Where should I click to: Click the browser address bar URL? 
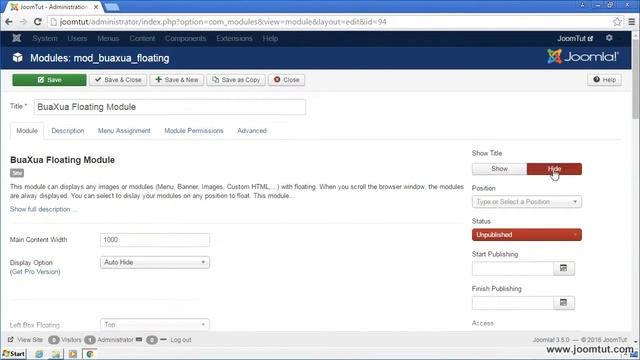tap(223, 22)
